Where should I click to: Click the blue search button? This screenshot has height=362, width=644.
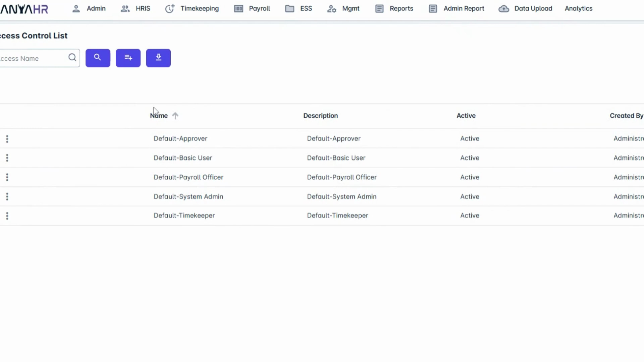[x=98, y=58]
